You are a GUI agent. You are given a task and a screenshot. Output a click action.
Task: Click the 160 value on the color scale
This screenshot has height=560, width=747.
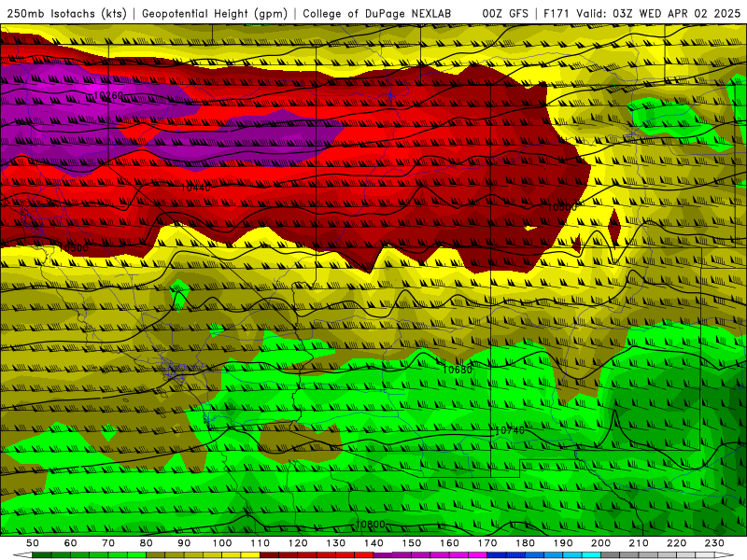pos(449,543)
